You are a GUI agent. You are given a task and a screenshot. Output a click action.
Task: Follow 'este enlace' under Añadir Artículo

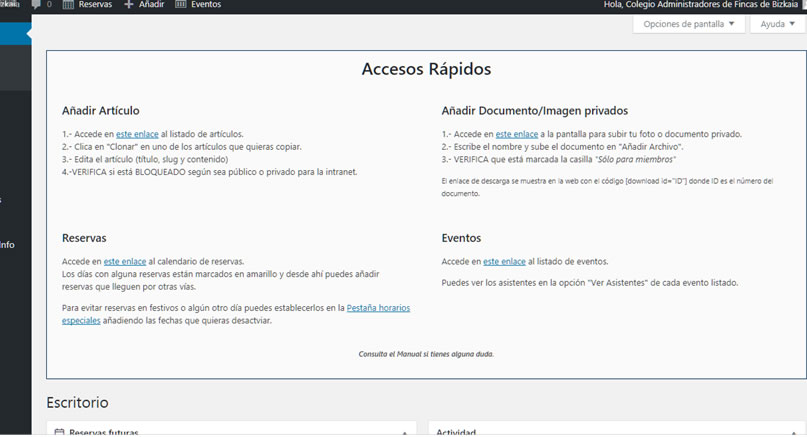137,134
